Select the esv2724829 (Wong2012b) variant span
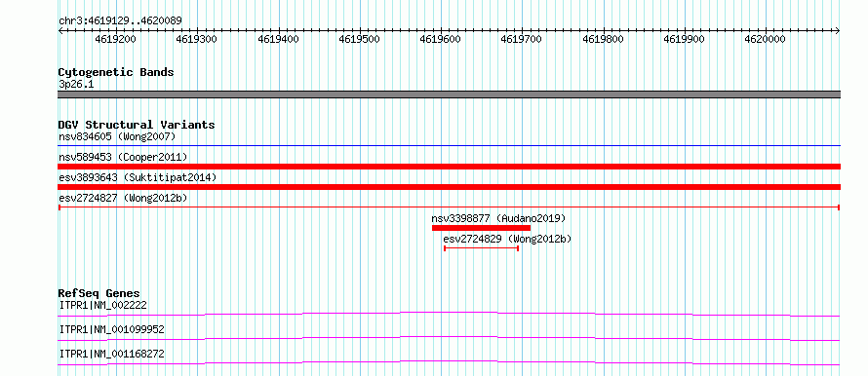Screen dimensions: 868x376 (481, 248)
